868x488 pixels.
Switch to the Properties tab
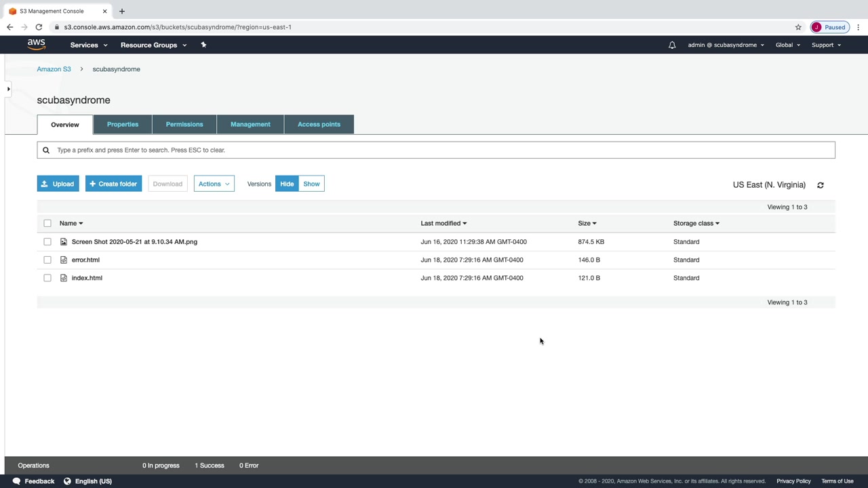(x=123, y=124)
